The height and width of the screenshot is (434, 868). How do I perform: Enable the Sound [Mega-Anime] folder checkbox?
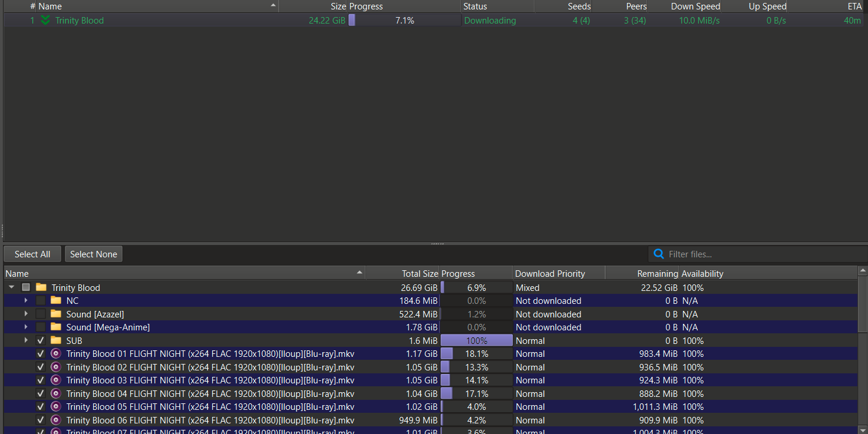click(x=41, y=327)
